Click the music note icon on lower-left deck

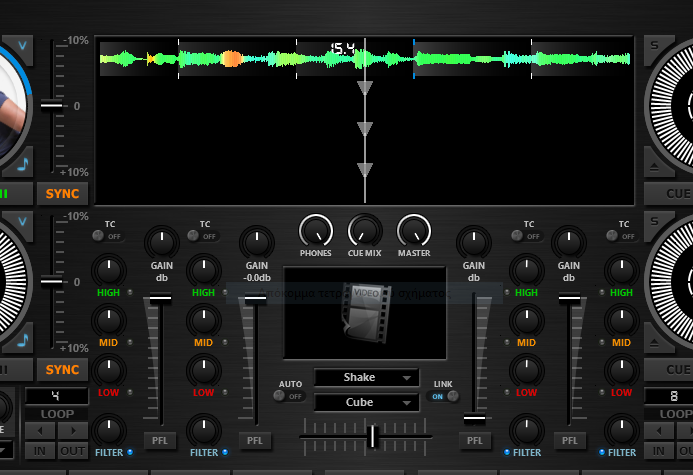pos(23,340)
